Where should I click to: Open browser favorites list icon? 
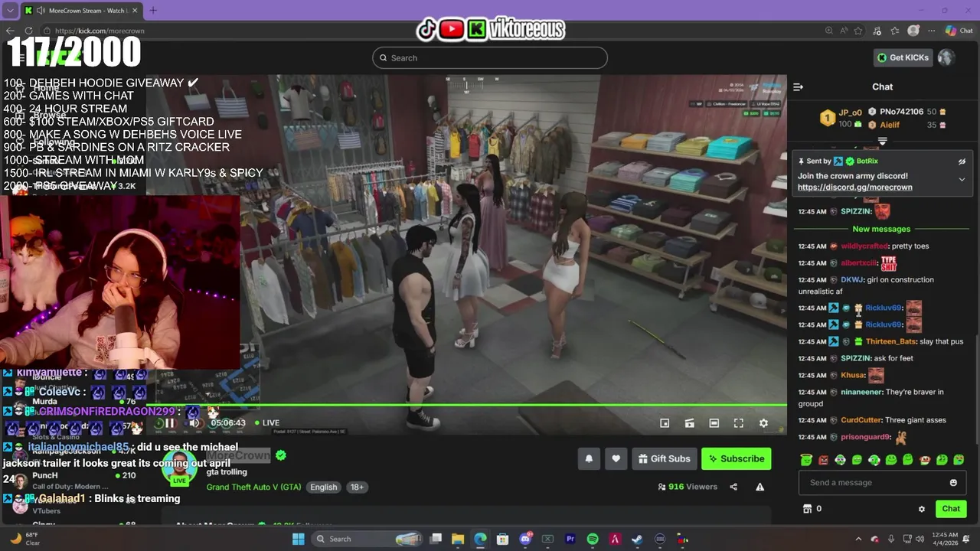[894, 31]
